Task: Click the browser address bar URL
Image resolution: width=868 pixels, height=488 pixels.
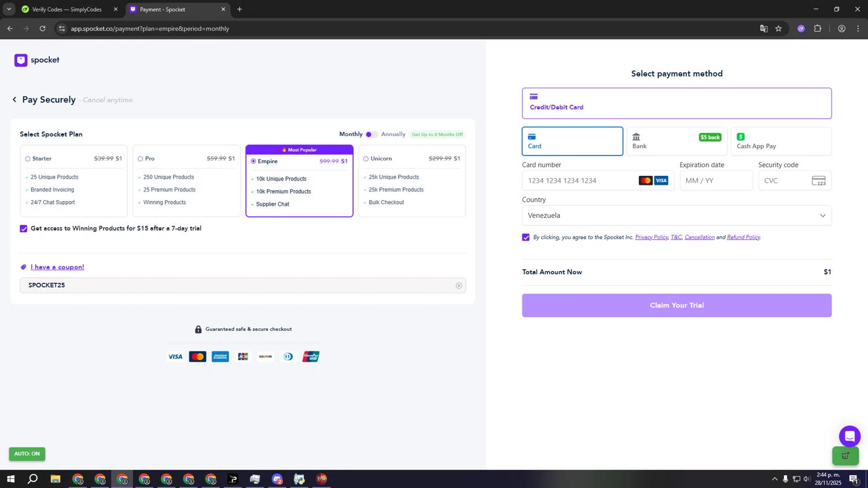Action: 150,28
